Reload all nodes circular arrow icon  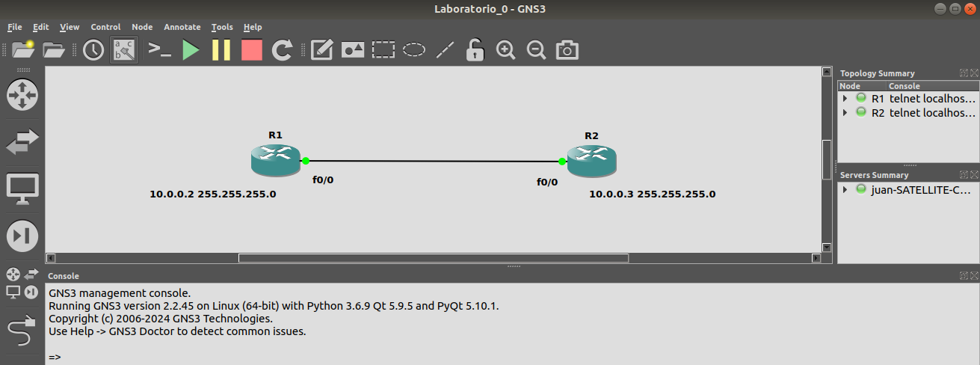[x=282, y=50]
